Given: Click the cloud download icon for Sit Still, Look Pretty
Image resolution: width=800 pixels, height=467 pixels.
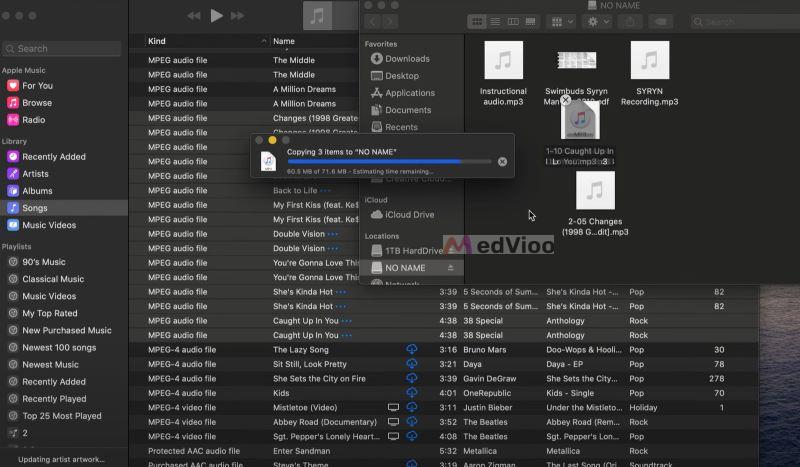Looking at the screenshot, I should point(412,364).
